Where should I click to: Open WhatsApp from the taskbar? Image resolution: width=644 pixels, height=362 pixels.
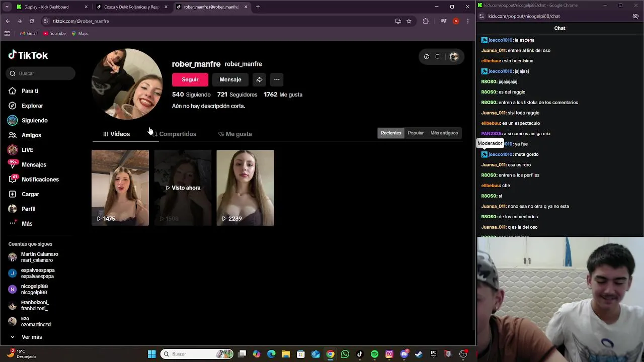345,354
